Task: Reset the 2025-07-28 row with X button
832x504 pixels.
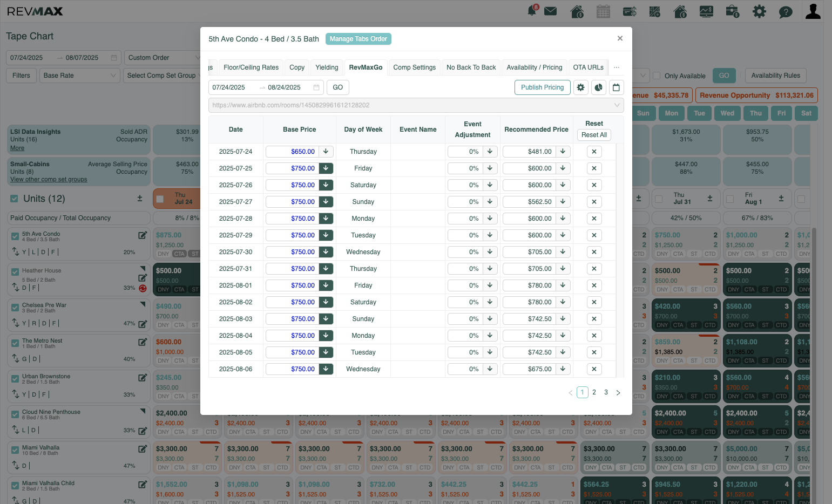Action: pyautogui.click(x=594, y=219)
